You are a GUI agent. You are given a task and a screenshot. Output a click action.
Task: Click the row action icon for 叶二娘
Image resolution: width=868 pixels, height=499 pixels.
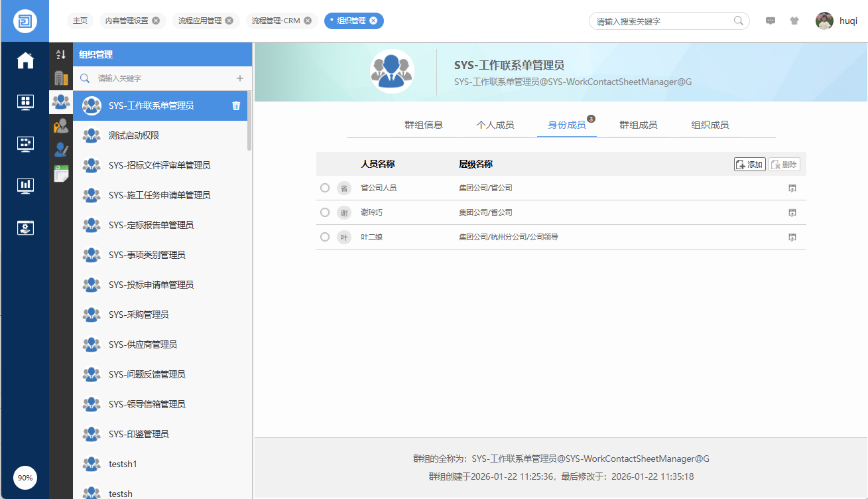coord(792,237)
